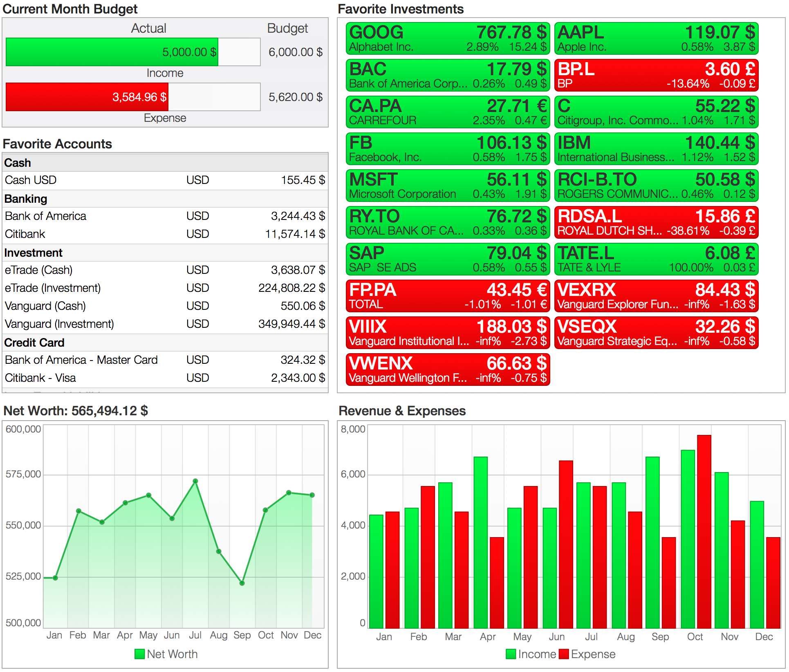The width and height of the screenshot is (789, 672).
Task: Open the C Citigroup investment tile
Action: click(657, 112)
